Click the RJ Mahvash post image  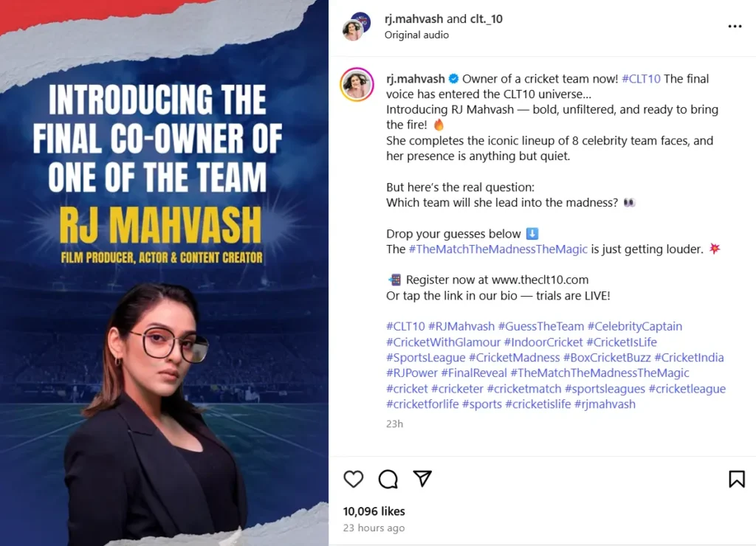pyautogui.click(x=164, y=273)
